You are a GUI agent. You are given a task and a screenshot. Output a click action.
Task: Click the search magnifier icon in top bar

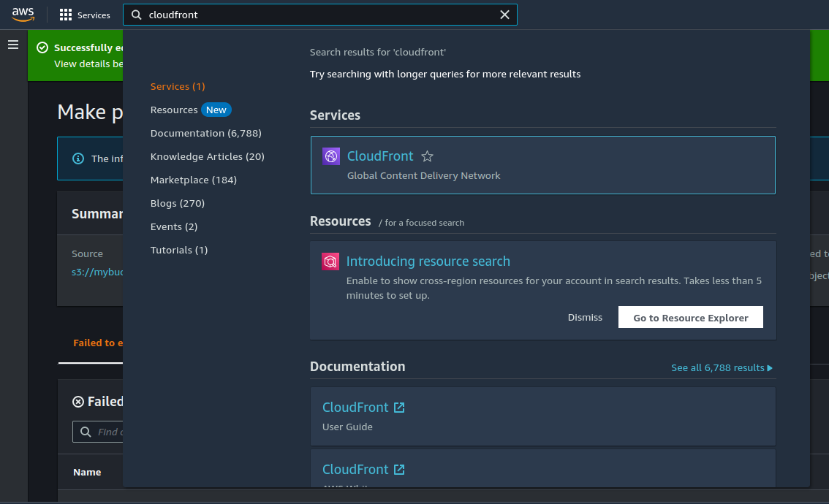click(x=137, y=15)
